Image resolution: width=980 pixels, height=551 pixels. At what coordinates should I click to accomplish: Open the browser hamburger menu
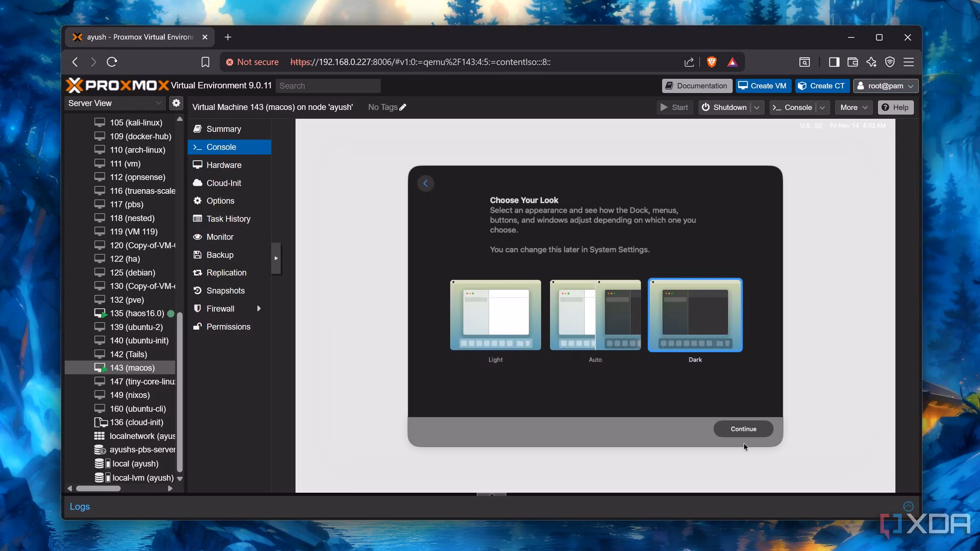(x=909, y=62)
